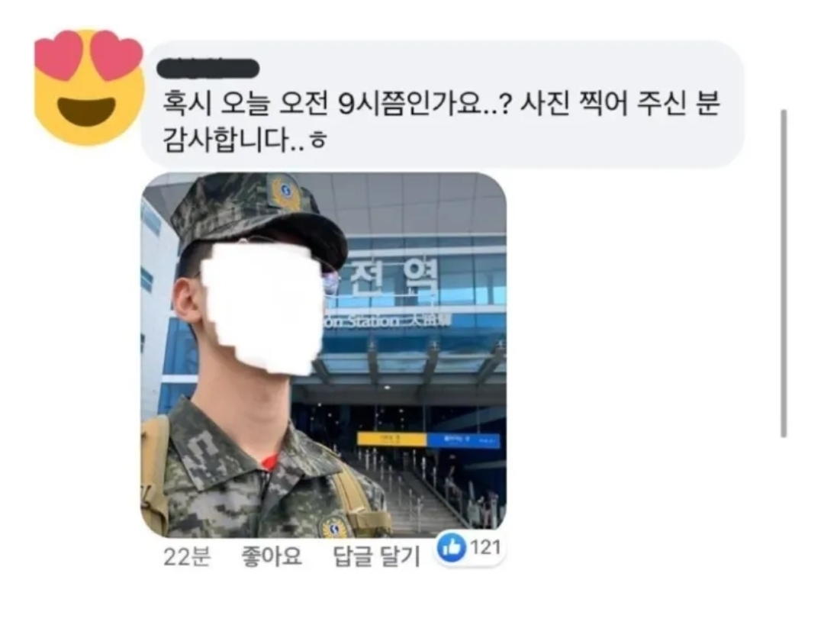Click the blue thumbs-up reaction icon
Viewport: 824px width, 644px height.
pos(451,549)
